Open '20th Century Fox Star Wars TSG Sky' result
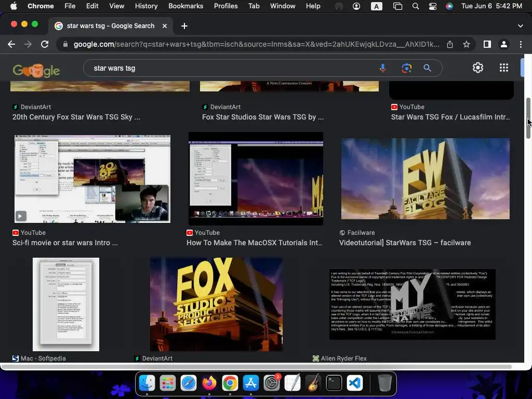The image size is (532, 399). pos(76,117)
